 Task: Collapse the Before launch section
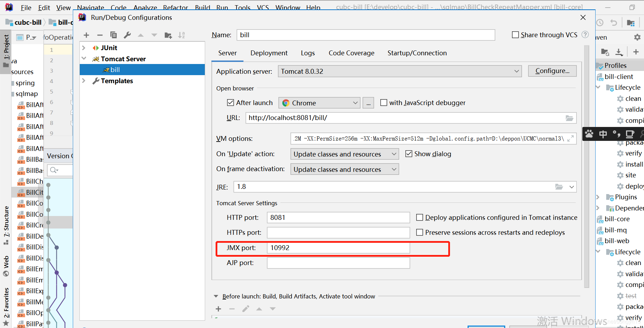click(216, 296)
